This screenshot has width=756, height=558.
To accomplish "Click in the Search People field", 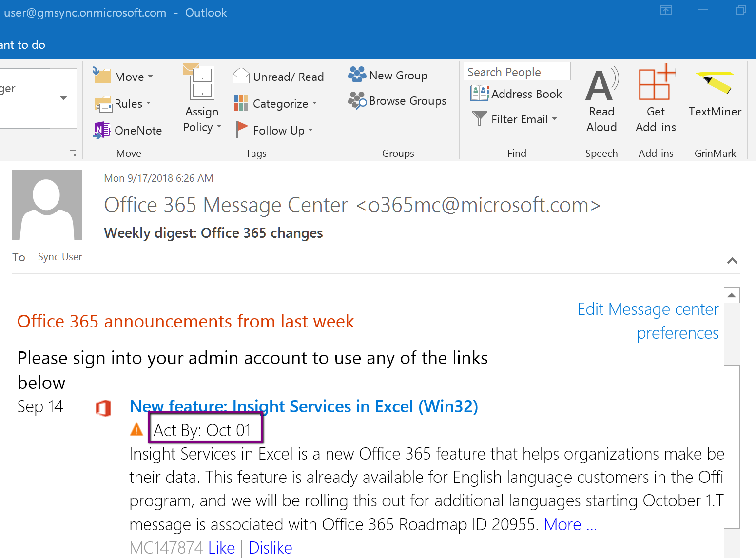I will [x=516, y=72].
